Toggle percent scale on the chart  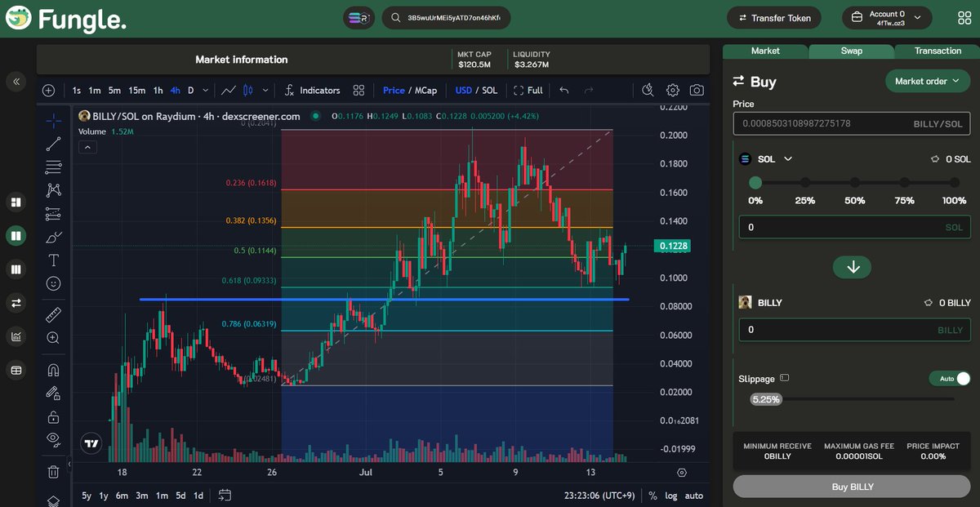click(x=653, y=496)
